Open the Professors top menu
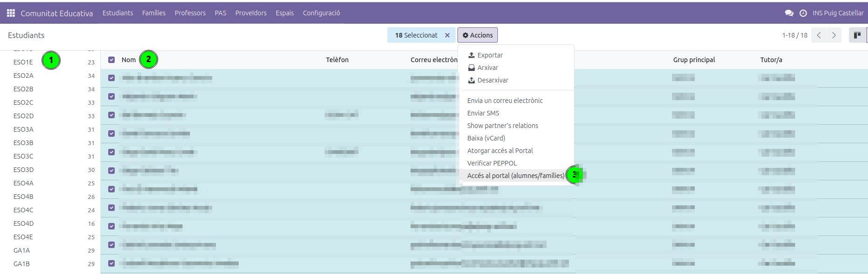Image resolution: width=868 pixels, height=274 pixels. point(190,13)
